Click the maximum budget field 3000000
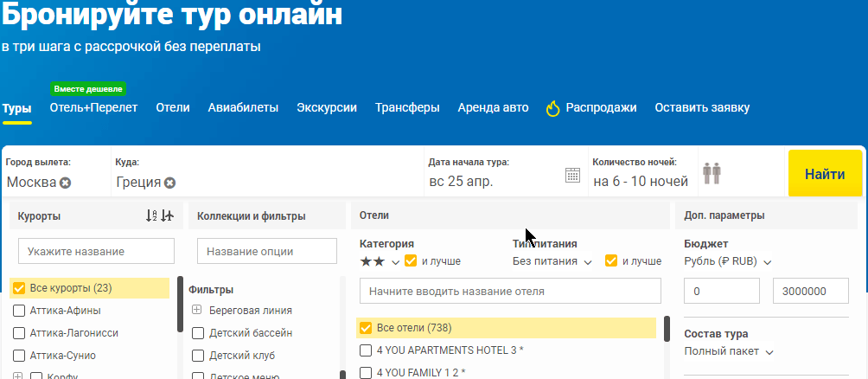The width and height of the screenshot is (868, 379). (811, 291)
